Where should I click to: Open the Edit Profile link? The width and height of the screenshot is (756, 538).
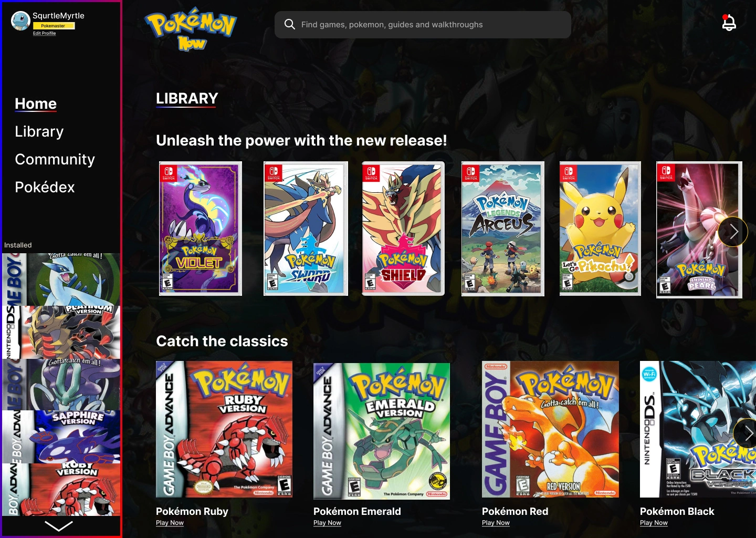44,33
